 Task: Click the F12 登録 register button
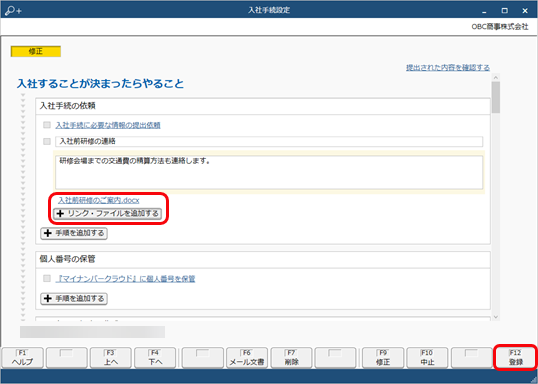point(515,358)
